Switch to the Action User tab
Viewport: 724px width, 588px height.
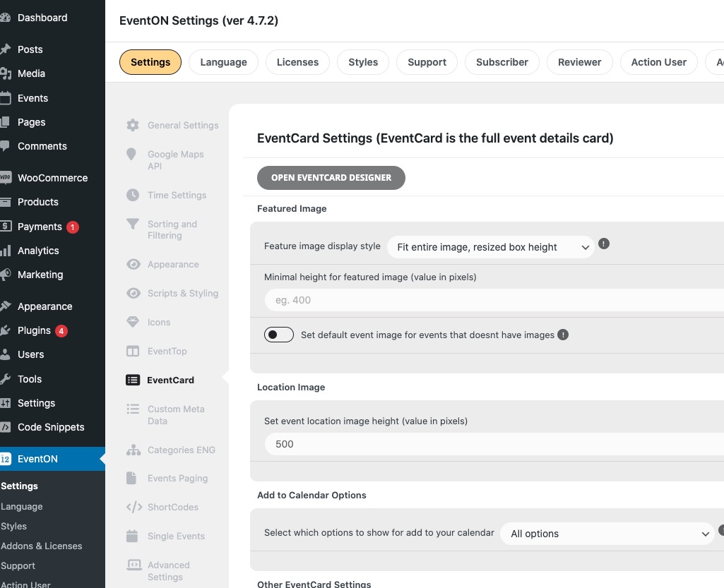coord(659,62)
